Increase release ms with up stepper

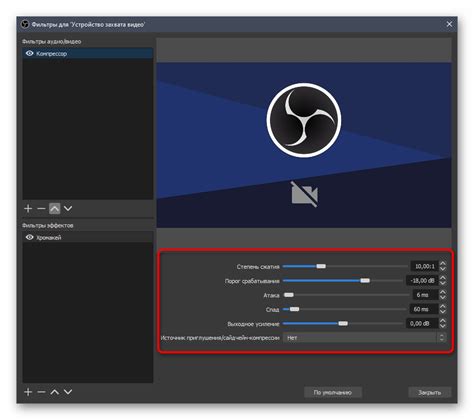pos(443,307)
